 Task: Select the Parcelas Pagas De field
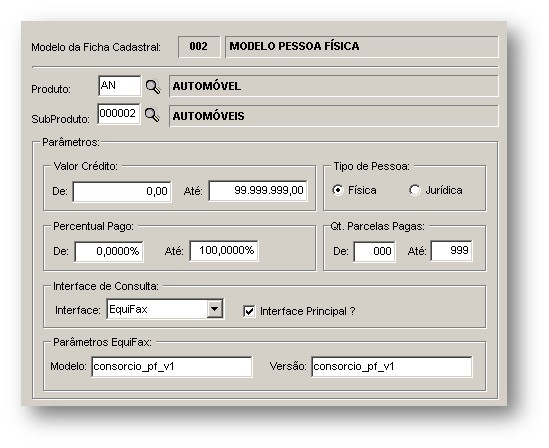coord(375,251)
